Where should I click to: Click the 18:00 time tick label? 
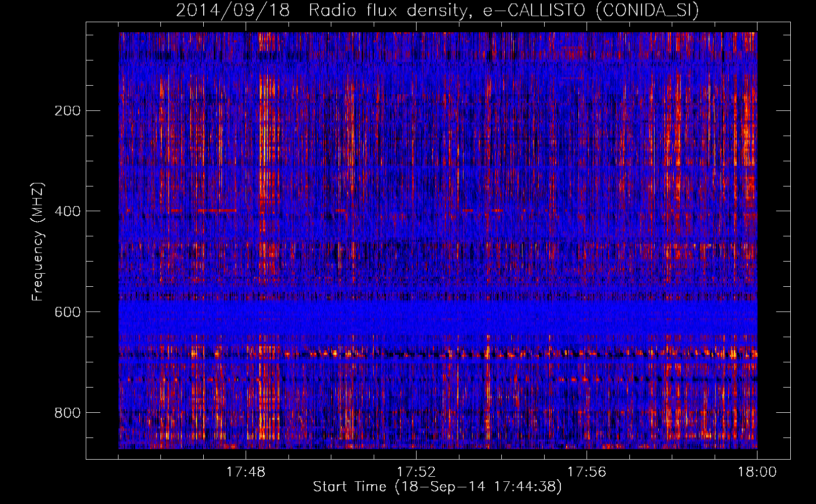click(757, 472)
